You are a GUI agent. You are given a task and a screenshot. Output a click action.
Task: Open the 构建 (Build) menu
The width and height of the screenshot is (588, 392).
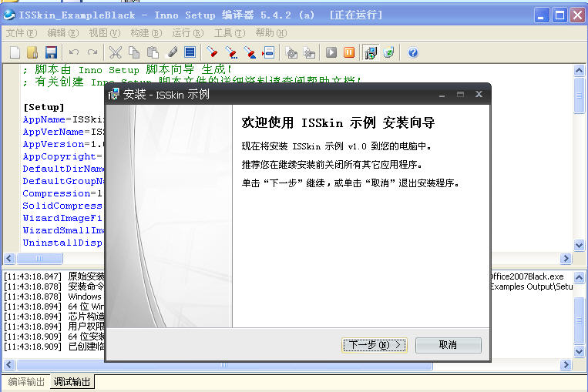point(146,33)
